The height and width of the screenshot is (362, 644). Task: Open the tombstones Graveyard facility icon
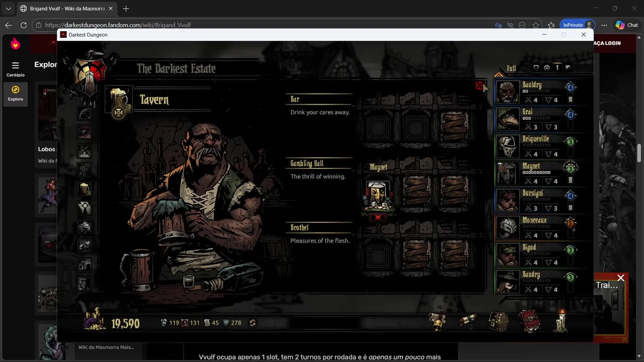pos(84,264)
